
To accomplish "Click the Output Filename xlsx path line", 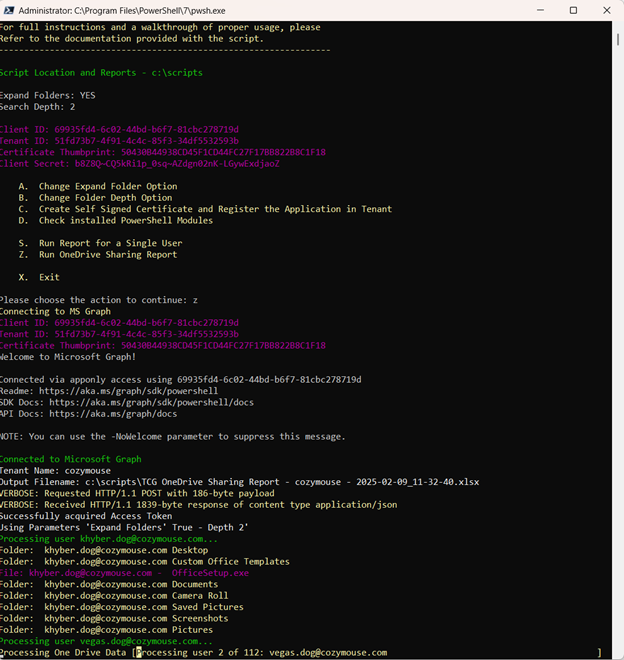I will coord(240,481).
